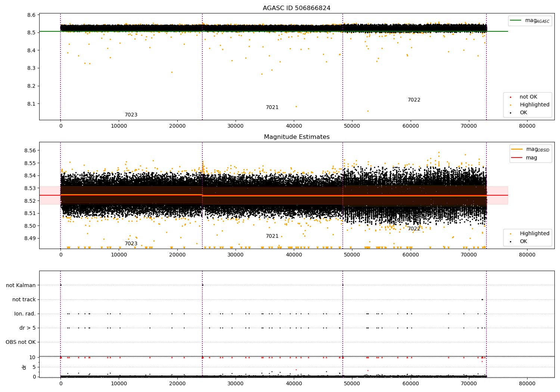Image resolution: width=560 pixels, height=392 pixels.
Task: Click the "not track" row label
Action: click(x=24, y=300)
